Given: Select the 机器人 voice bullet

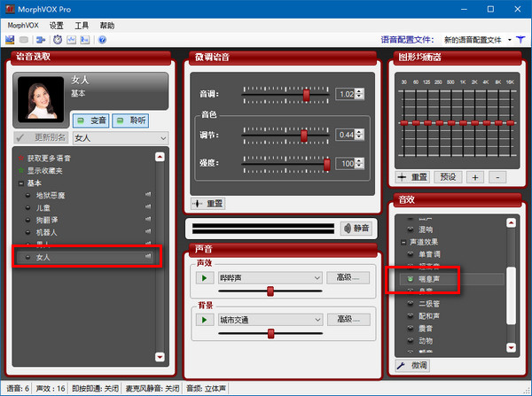Looking at the screenshot, I should (x=28, y=232).
